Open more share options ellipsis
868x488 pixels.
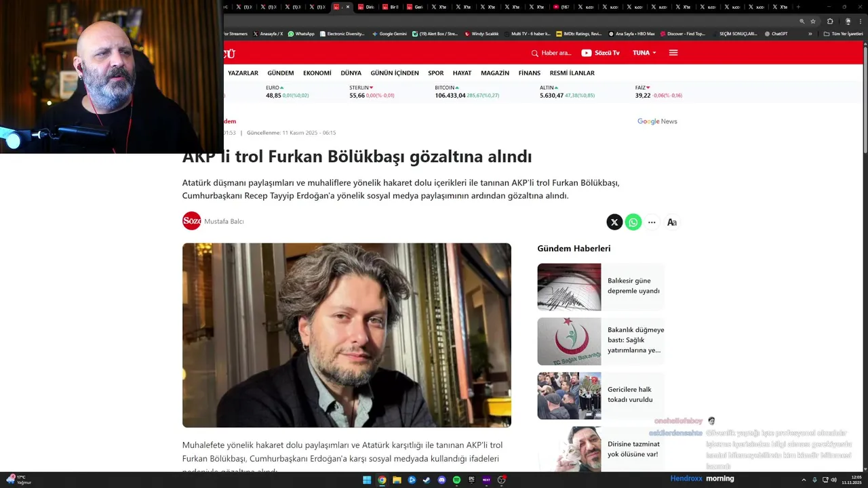click(652, 222)
